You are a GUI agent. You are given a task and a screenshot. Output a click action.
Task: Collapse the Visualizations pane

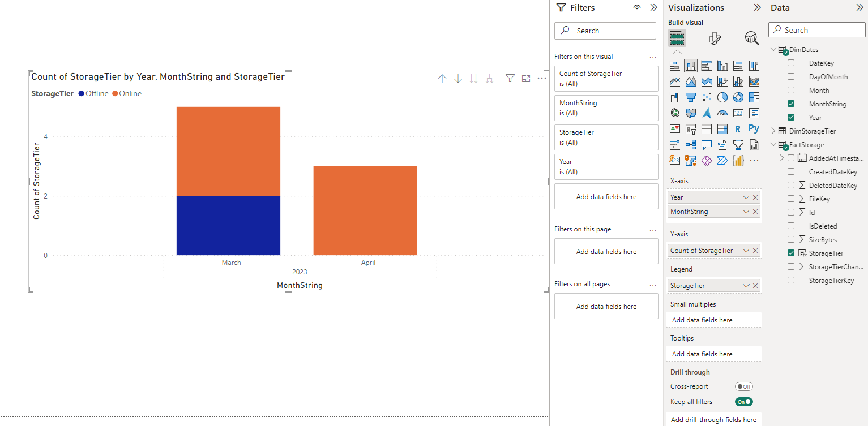click(757, 8)
